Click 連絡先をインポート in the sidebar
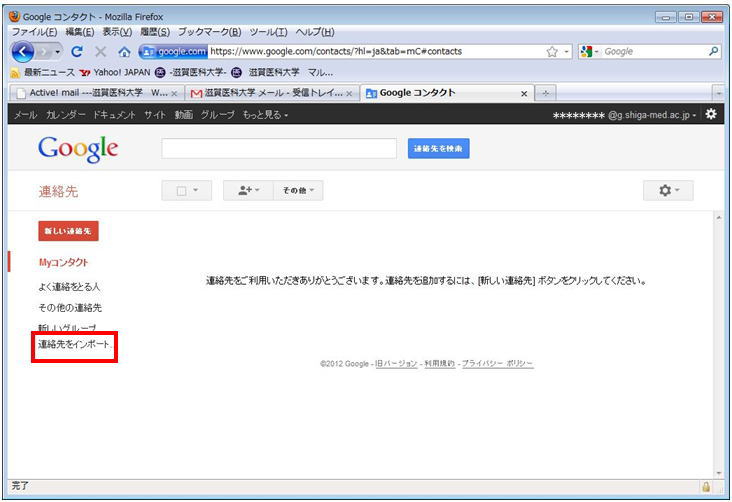The height and width of the screenshot is (502, 732). tap(75, 345)
